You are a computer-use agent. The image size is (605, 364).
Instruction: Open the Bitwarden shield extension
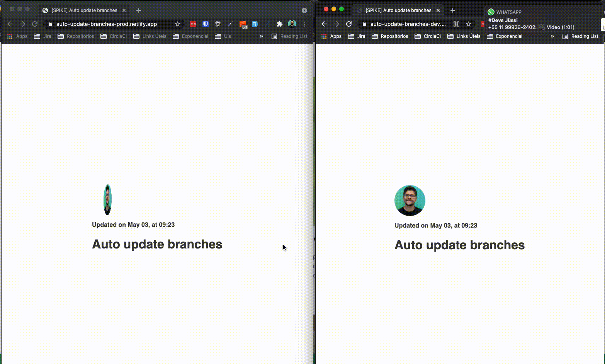(x=206, y=24)
